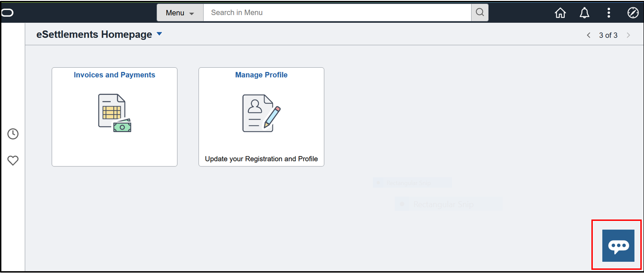Go to next homepage arrow
The image size is (644, 273).
(x=628, y=35)
